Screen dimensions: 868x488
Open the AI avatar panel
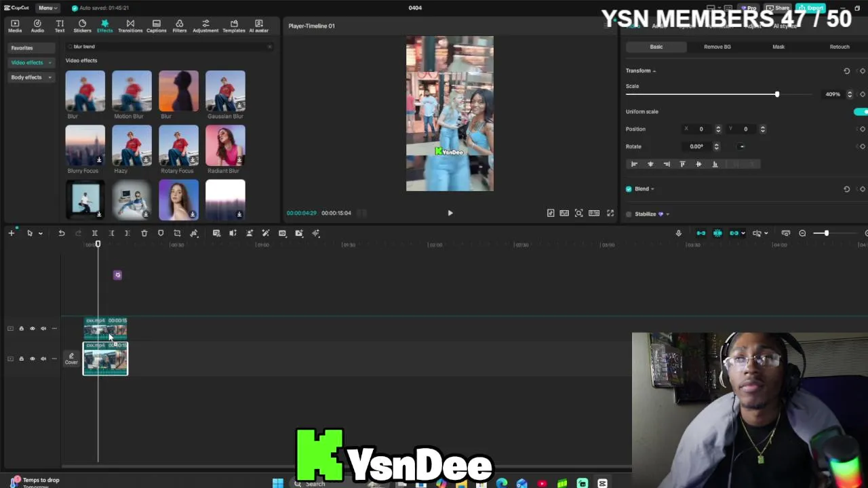[x=258, y=26]
